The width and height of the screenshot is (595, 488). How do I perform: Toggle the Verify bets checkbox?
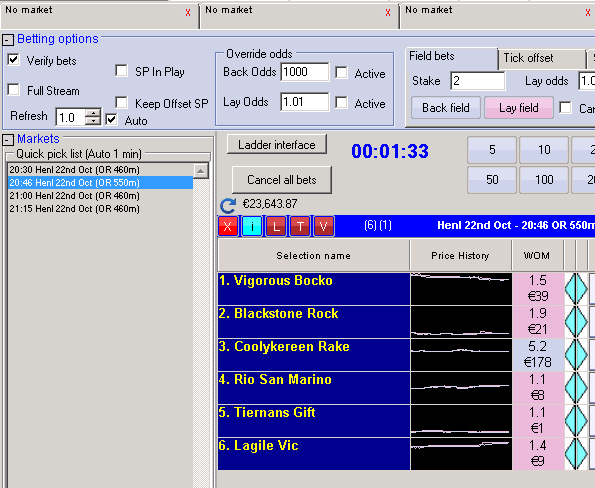[14, 60]
